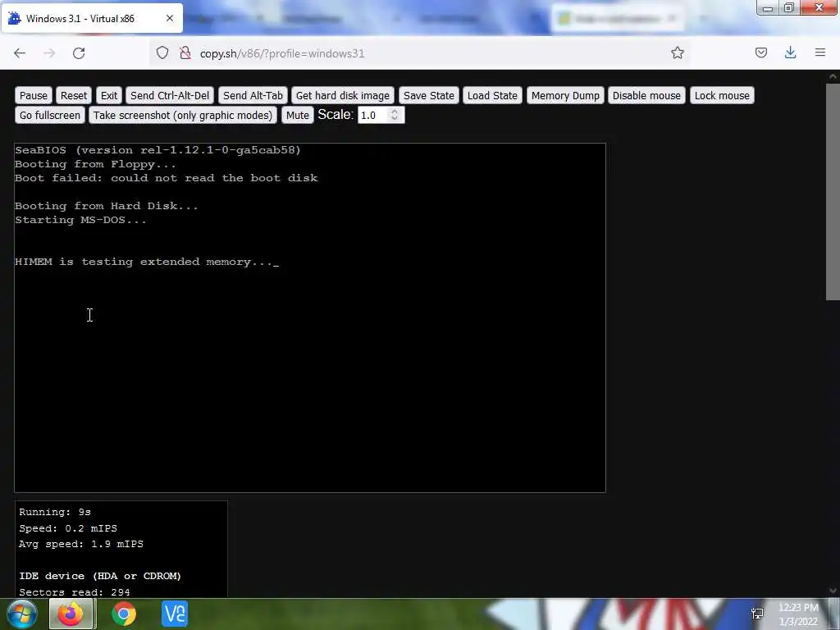Click the scrollbar up arrow

833,76
